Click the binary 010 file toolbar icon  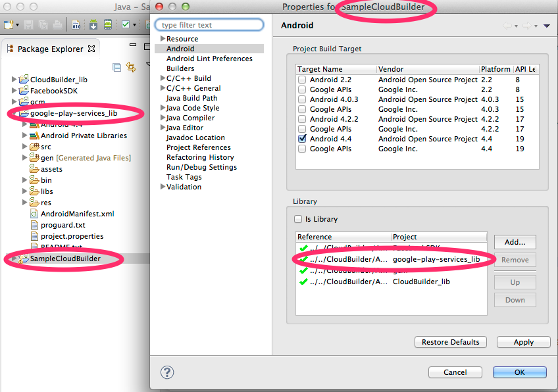[x=76, y=24]
